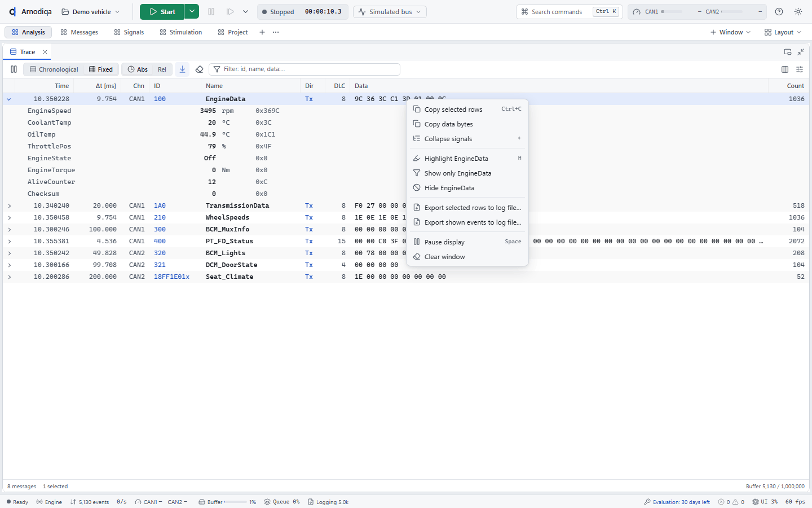
Task: Click the Arnodiqa logo icon
Action: point(12,12)
